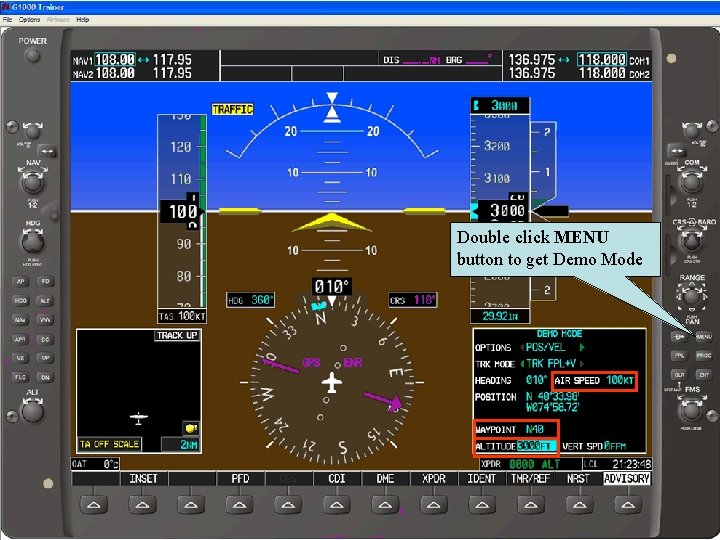720x540 pixels.
Task: Click the MENU key on the right bezel
Action: [x=703, y=337]
